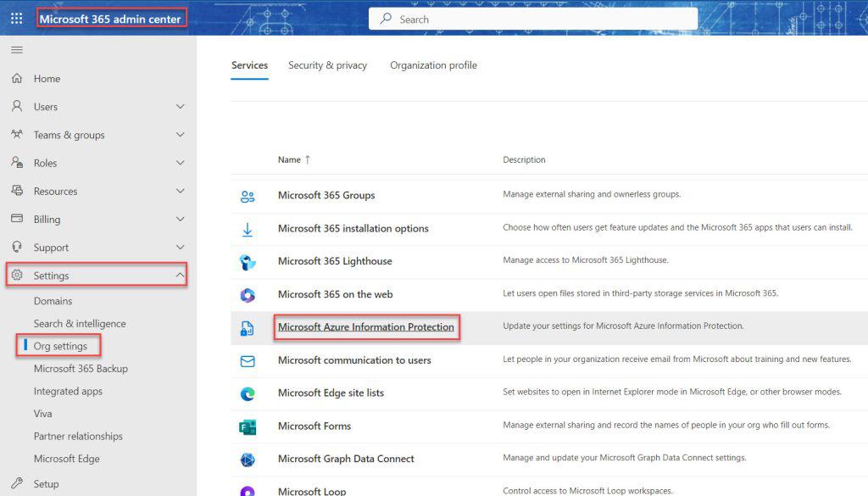Sort by the Name column arrow
Screen dimensions: 868x496
click(x=308, y=159)
